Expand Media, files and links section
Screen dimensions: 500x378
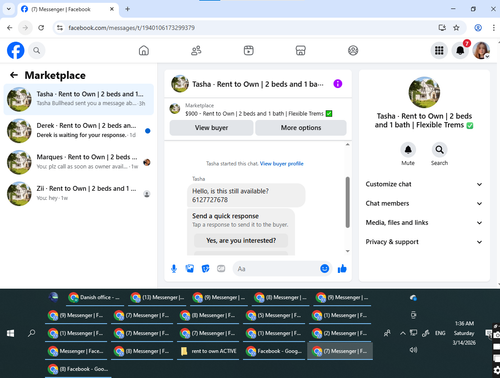pos(424,223)
